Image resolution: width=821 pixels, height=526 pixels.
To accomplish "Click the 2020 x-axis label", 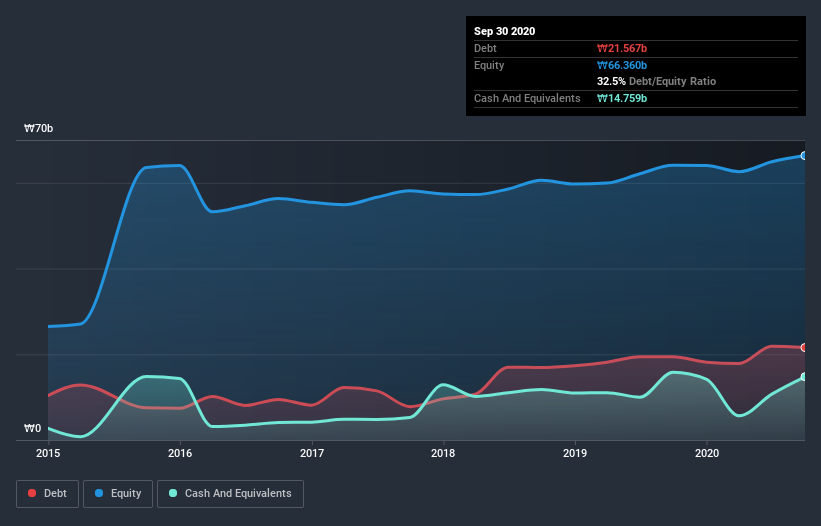I will click(707, 453).
